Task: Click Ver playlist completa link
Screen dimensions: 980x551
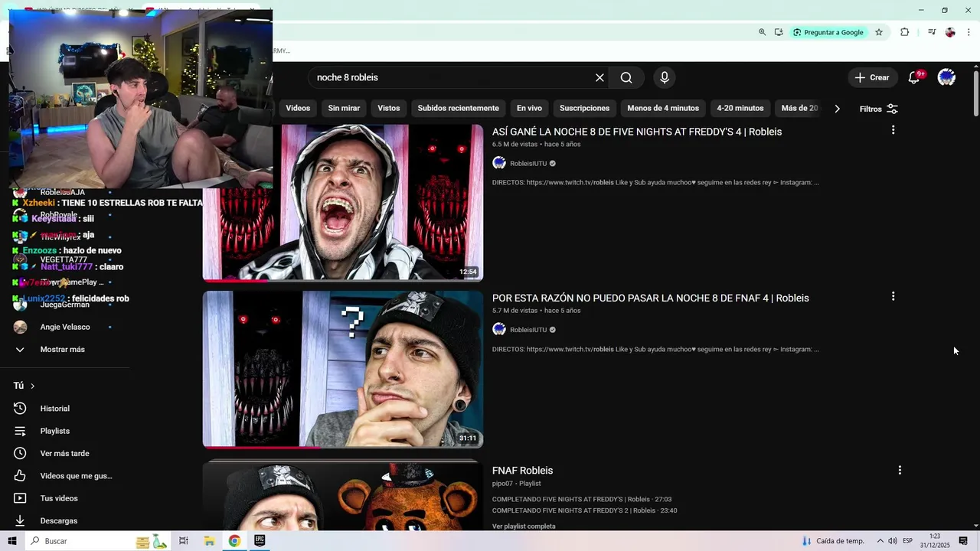Action: (524, 527)
